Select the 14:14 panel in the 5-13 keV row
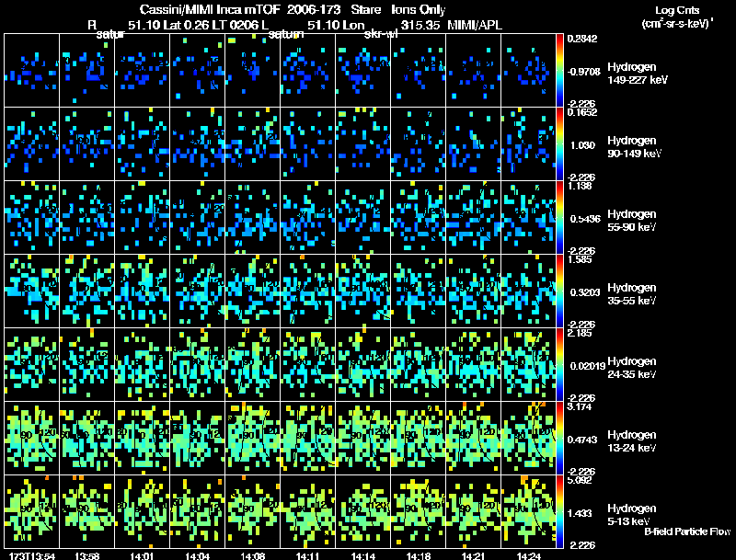The height and width of the screenshot is (560, 736). coord(363,511)
